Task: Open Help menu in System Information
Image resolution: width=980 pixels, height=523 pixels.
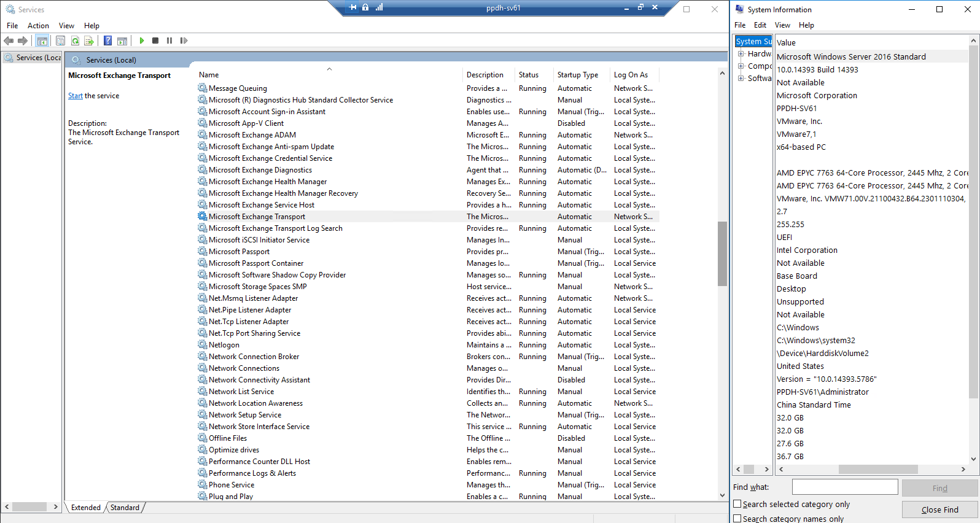Action: 806,25
